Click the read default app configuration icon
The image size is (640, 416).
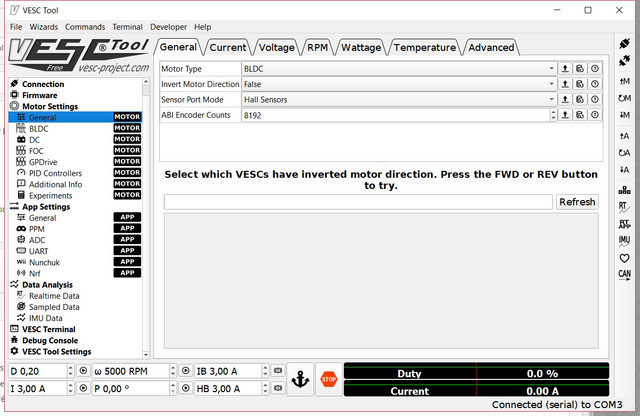(624, 153)
